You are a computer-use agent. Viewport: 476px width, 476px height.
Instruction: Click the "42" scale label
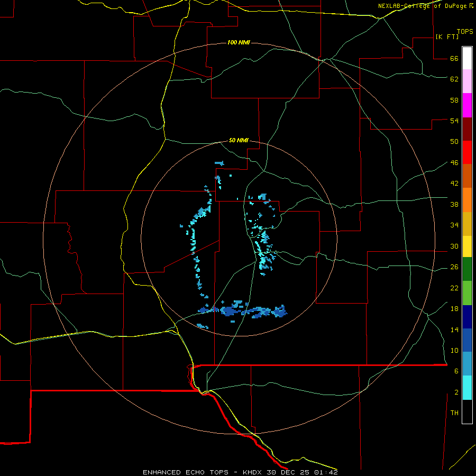tap(454, 184)
